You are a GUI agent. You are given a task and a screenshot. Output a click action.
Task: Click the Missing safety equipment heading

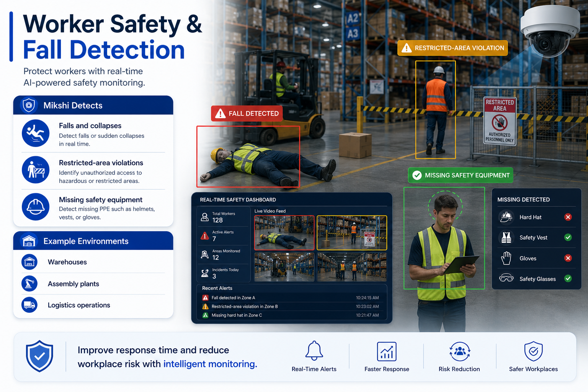pos(101,200)
